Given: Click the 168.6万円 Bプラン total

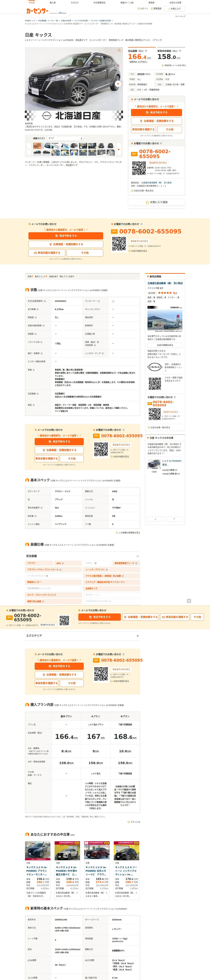Looking at the screenshot, I should tap(125, 737).
